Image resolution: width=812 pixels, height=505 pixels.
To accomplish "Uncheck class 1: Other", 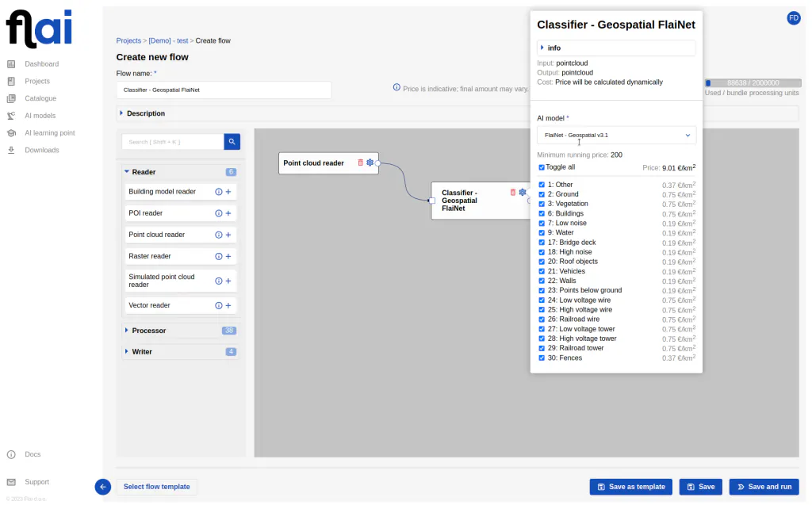I will coord(541,185).
